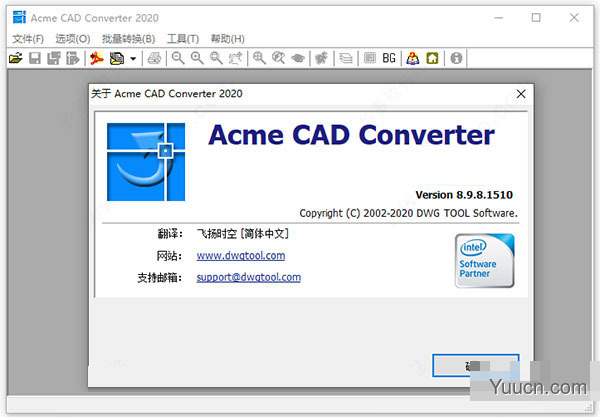This screenshot has height=417, width=600.
Task: Toggle background color with BG button
Action: click(x=389, y=58)
